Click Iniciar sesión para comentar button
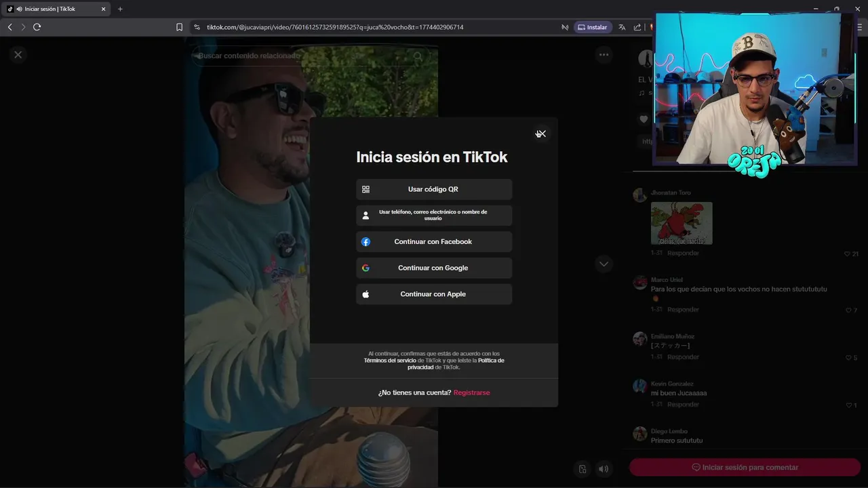868x488 pixels. tap(745, 467)
